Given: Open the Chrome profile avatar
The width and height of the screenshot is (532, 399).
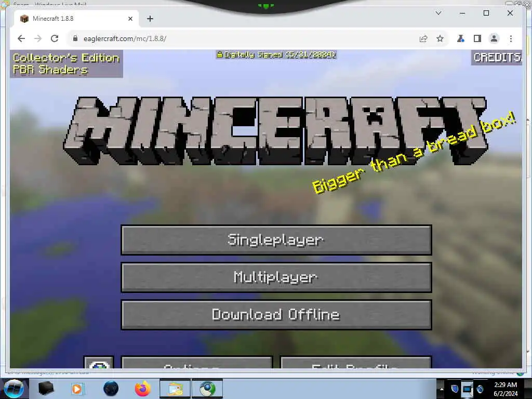Looking at the screenshot, I should (494, 38).
